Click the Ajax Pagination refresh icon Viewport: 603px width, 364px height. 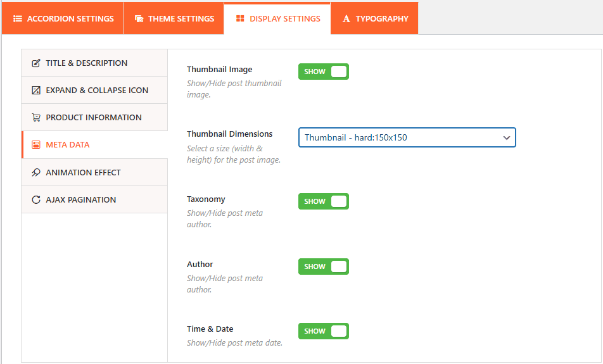36,200
